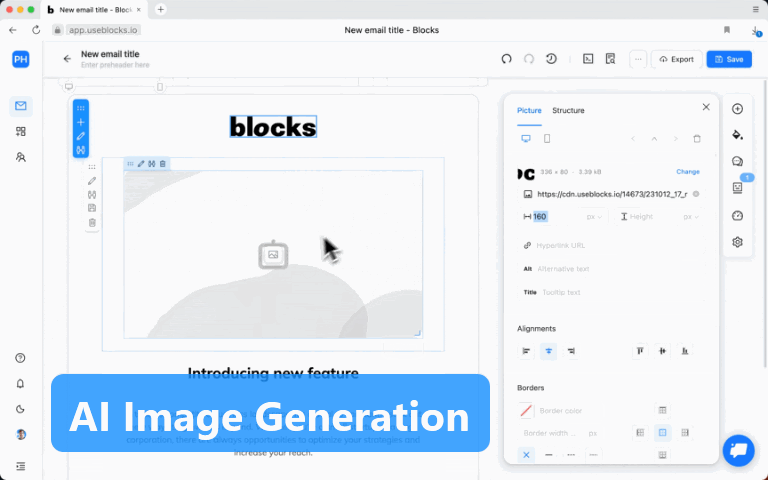The height and width of the screenshot is (480, 768).
Task: Open Emails section in left sidebar
Action: 21,106
